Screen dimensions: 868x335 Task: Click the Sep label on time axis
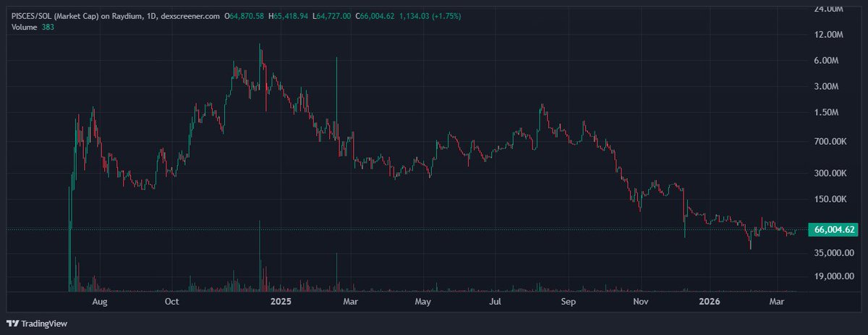pos(569,301)
